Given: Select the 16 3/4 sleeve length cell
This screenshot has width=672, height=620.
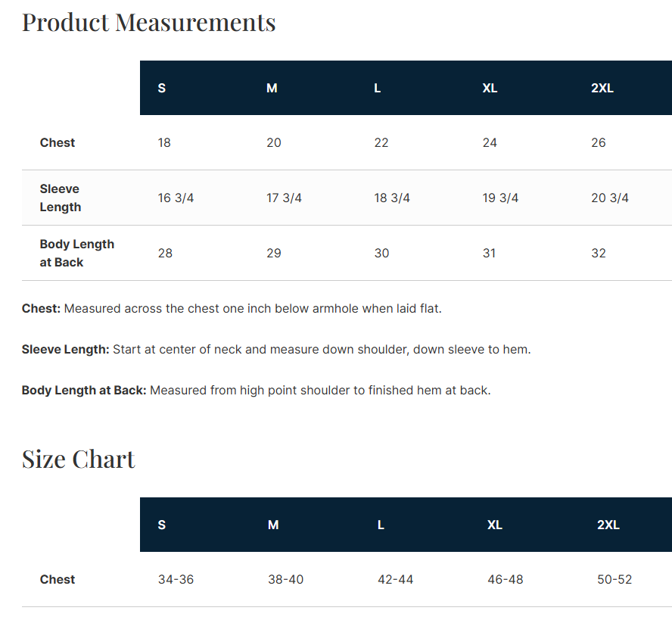Looking at the screenshot, I should [x=176, y=198].
